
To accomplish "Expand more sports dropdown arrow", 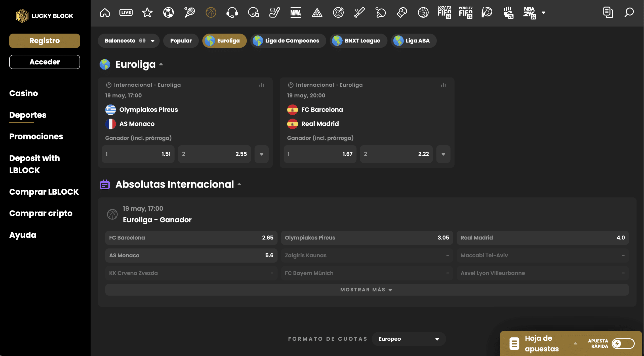I will (x=544, y=13).
